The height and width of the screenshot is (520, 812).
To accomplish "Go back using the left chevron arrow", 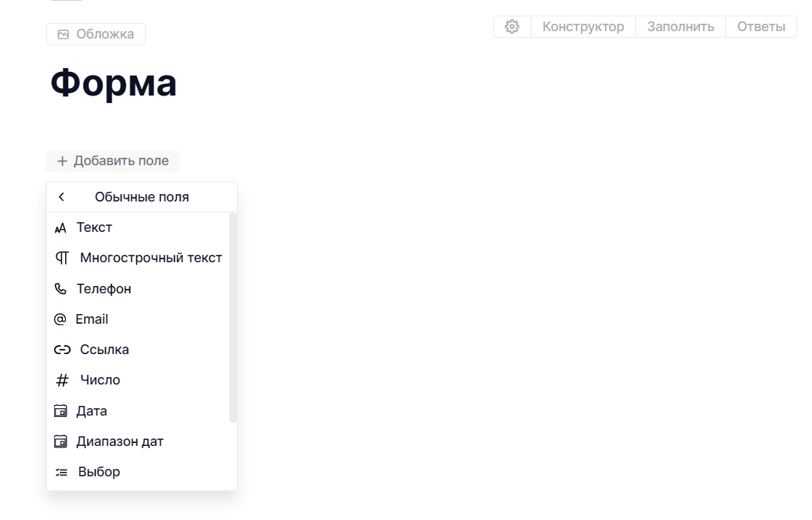I will pos(61,197).
